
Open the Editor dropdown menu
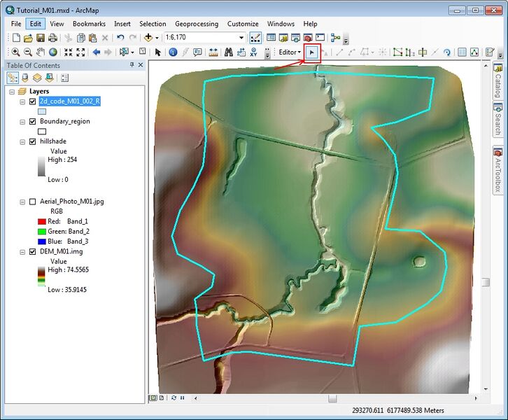tap(289, 52)
